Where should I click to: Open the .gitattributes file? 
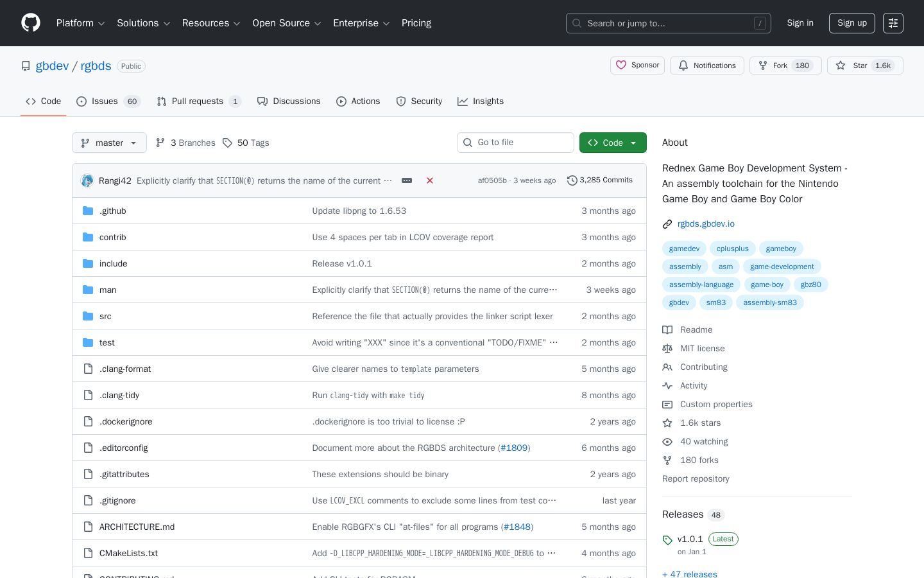pos(124,474)
